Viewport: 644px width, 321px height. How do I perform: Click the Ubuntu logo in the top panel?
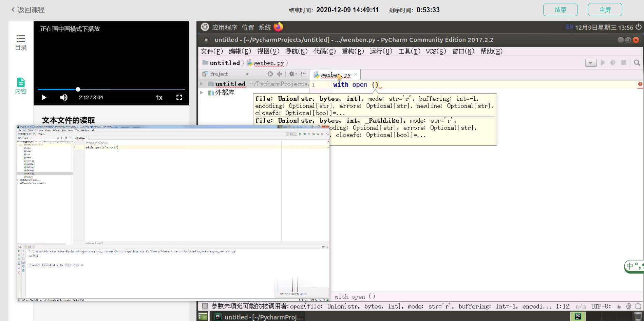(205, 27)
